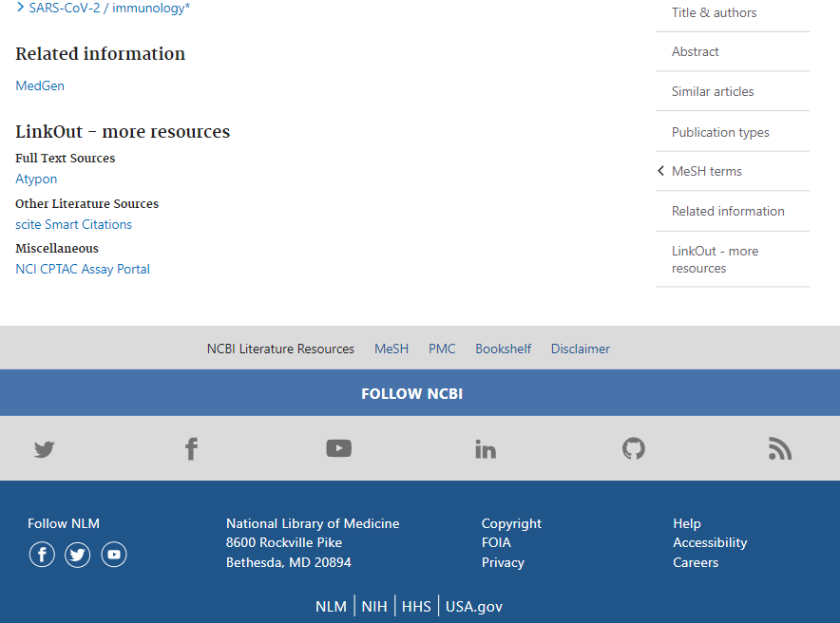This screenshot has width=840, height=623.
Task: Visit USA.gov footer link
Action: pos(474,607)
